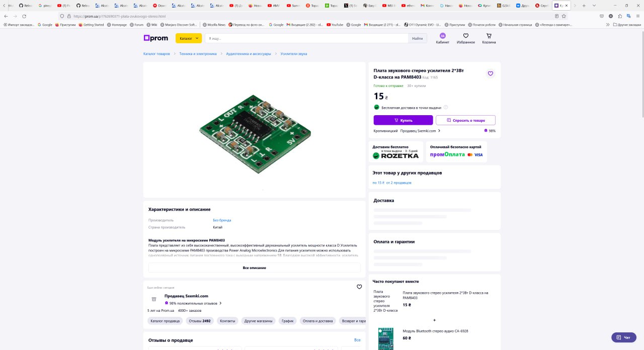Screen dimensions: 644x350
Task: Open Модуль Bluetooth стерео аудио CA-6928 link
Action: pos(435,331)
